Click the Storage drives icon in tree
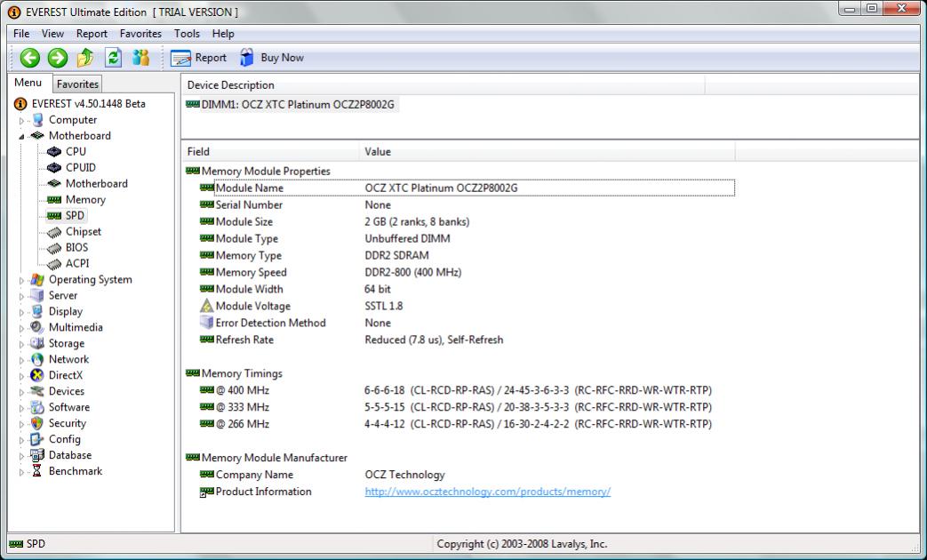Image resolution: width=927 pixels, height=560 pixels. (x=37, y=343)
